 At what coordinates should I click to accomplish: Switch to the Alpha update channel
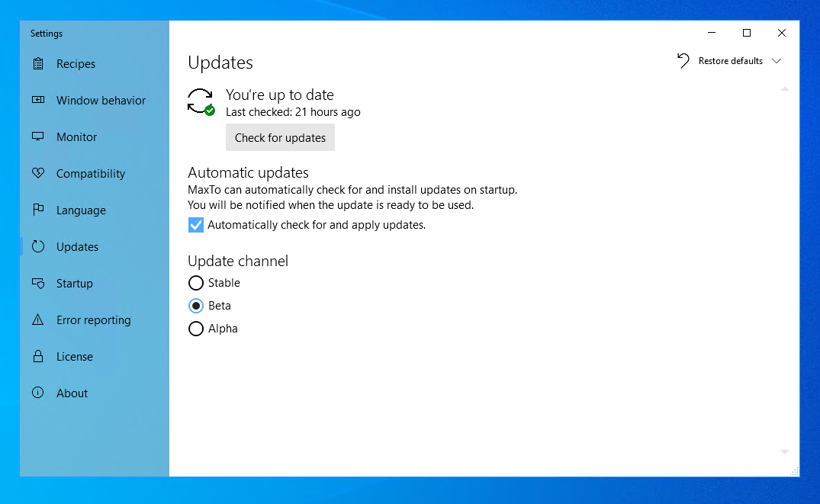[196, 328]
